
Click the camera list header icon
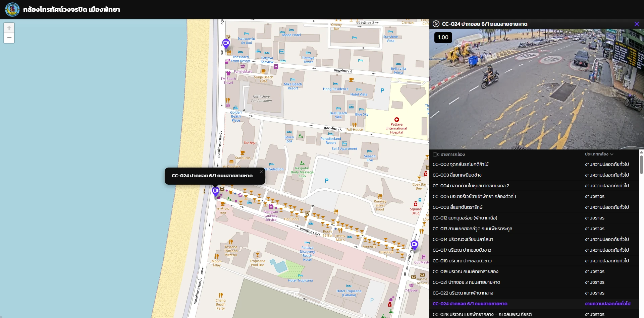coord(436,154)
